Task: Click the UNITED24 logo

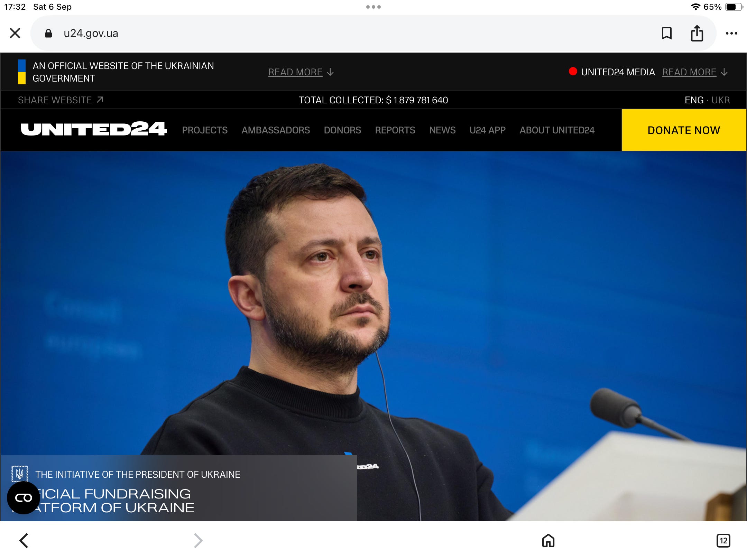Action: [94, 129]
